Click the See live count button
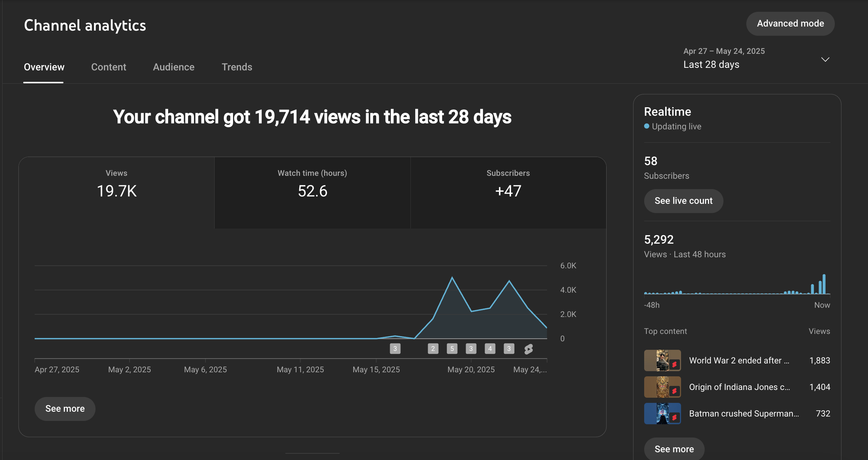Viewport: 868px width, 460px height. coord(683,201)
